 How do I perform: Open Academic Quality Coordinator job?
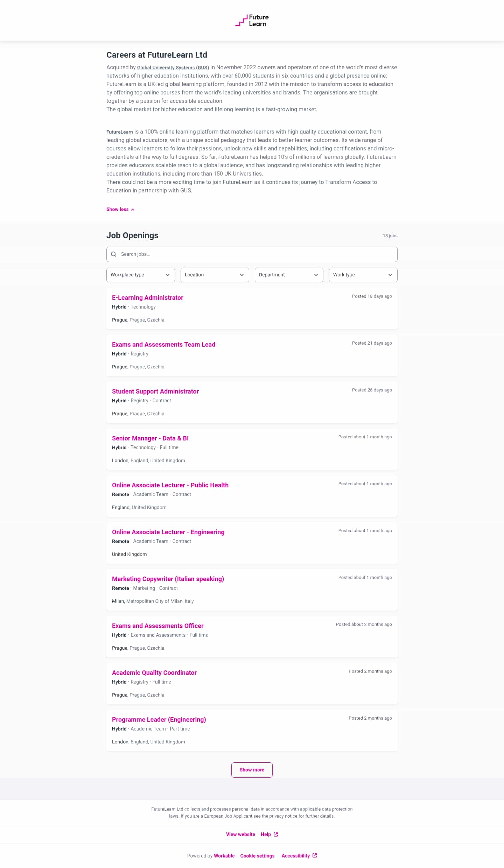coord(154,673)
